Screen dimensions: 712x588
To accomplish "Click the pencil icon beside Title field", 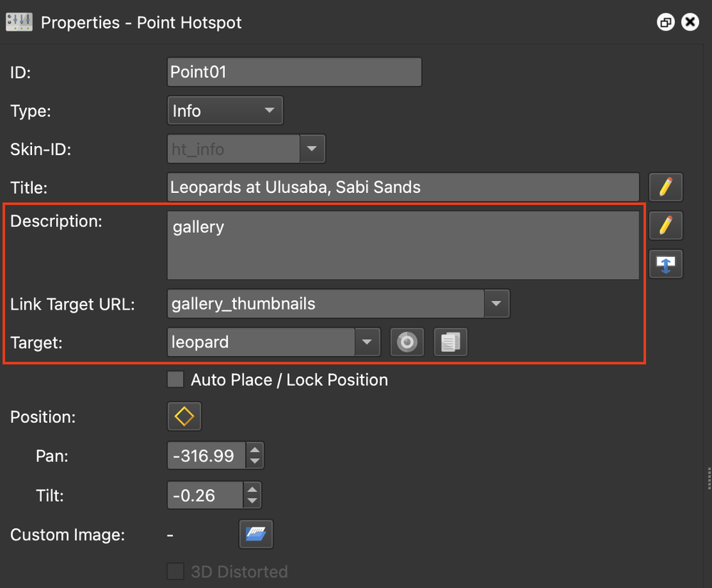I will [666, 187].
